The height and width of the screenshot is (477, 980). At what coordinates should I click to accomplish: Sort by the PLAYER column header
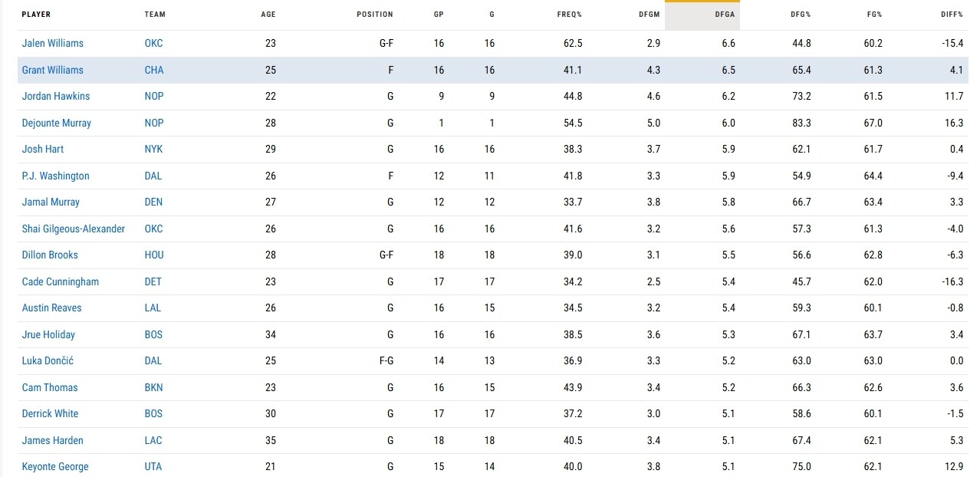click(x=36, y=15)
